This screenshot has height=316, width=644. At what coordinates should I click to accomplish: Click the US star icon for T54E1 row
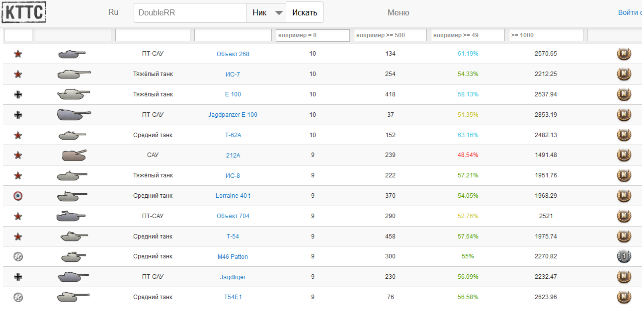coord(18,297)
